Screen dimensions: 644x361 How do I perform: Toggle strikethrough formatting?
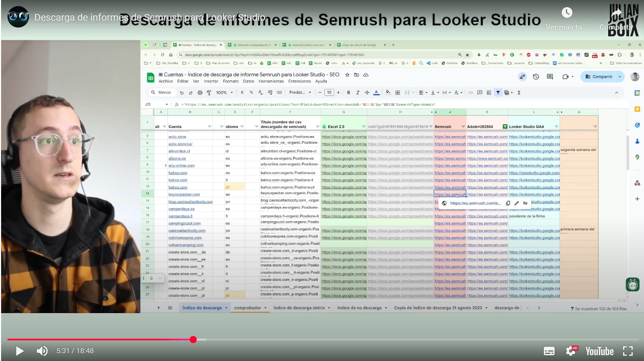click(x=367, y=93)
